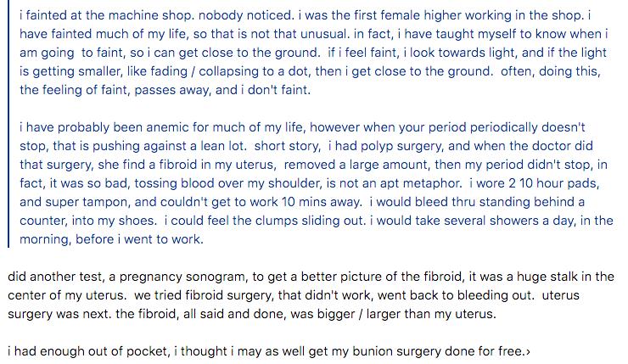
Task: Click the trailing chevron after 'done for free.'
Action: (528, 351)
